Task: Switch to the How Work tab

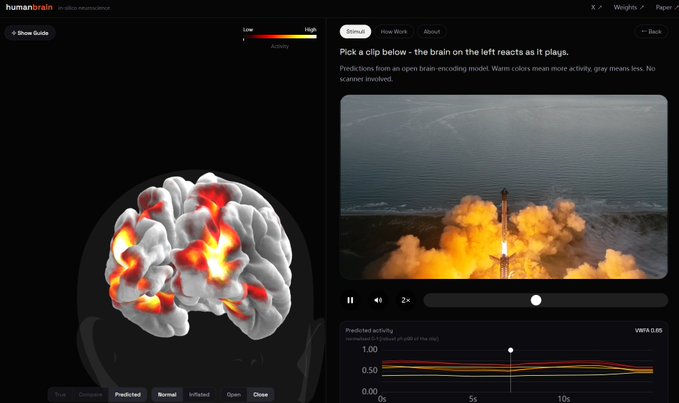Action: click(x=394, y=32)
